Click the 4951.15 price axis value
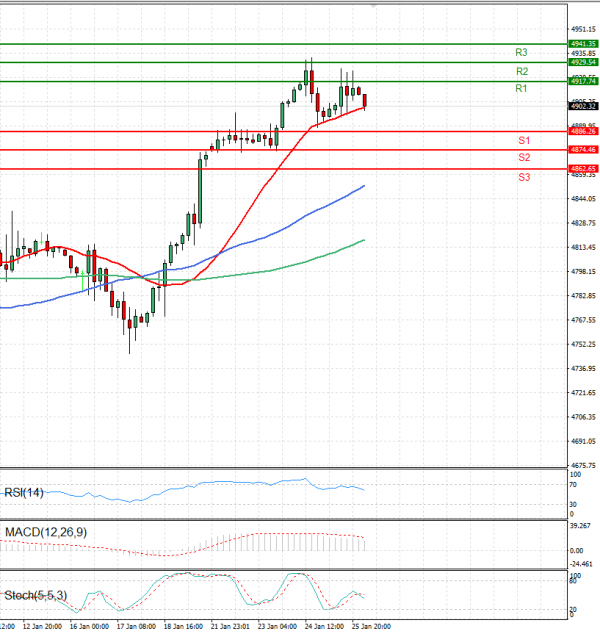Viewport: 600px width, 634px height. pyautogui.click(x=583, y=29)
